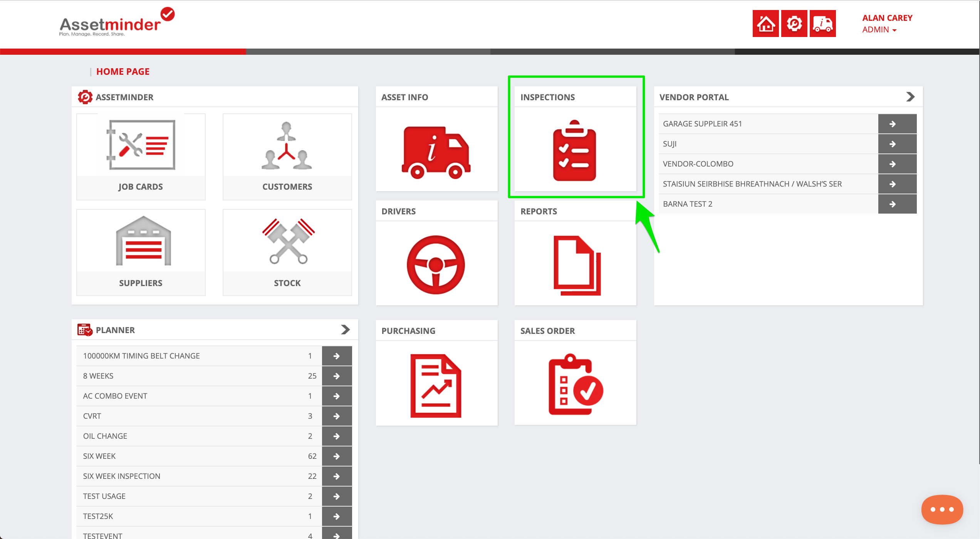Click the Asset Info truck icon

click(436, 152)
